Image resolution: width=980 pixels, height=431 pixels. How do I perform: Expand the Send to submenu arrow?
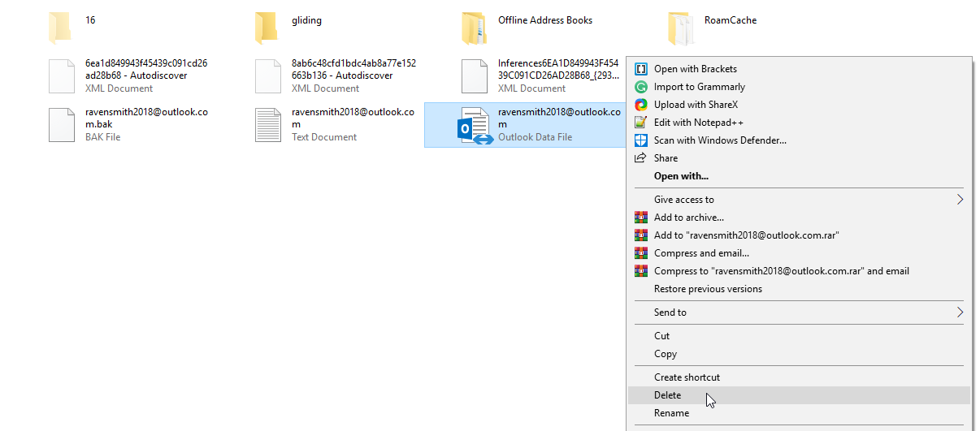click(x=960, y=312)
